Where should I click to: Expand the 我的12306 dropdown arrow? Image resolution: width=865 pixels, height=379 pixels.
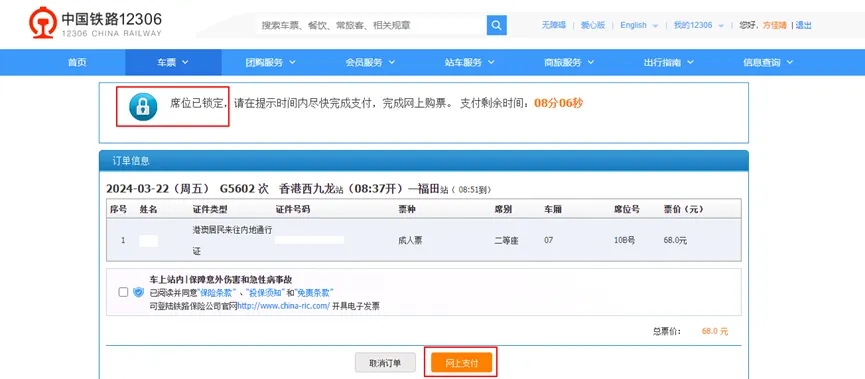point(721,26)
